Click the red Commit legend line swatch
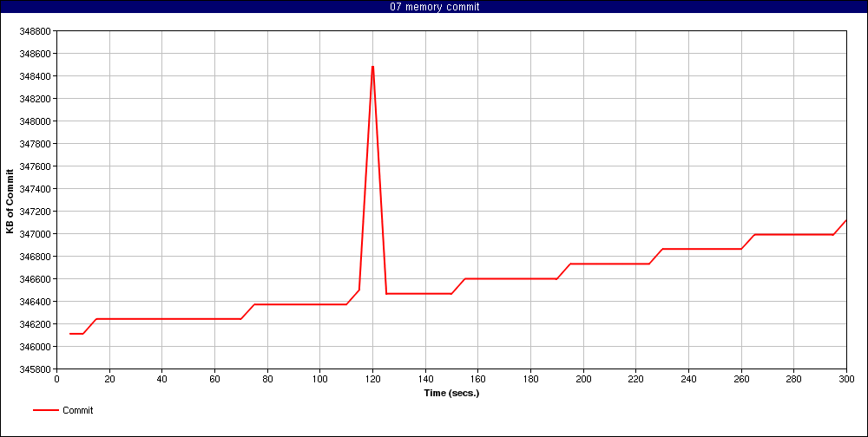The width and height of the screenshot is (868, 437). coord(45,410)
